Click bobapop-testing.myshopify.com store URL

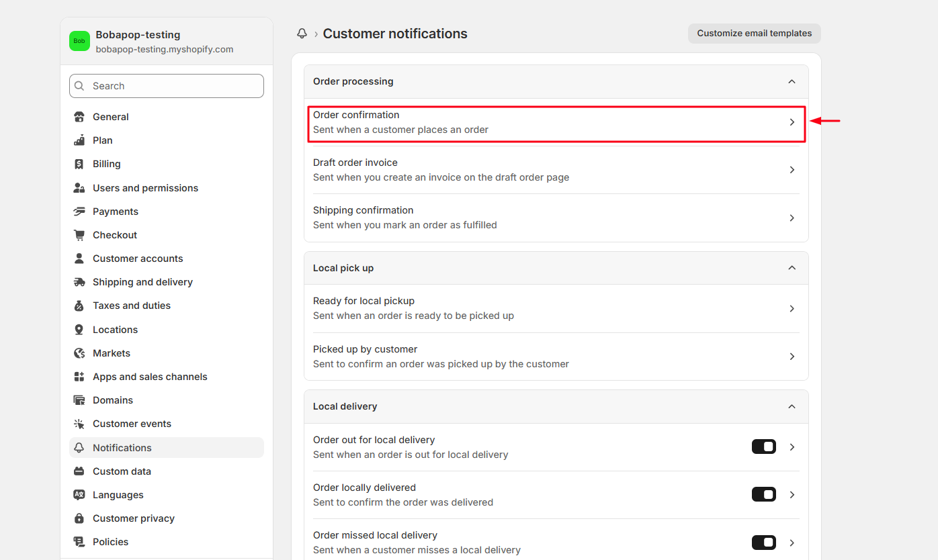click(165, 49)
